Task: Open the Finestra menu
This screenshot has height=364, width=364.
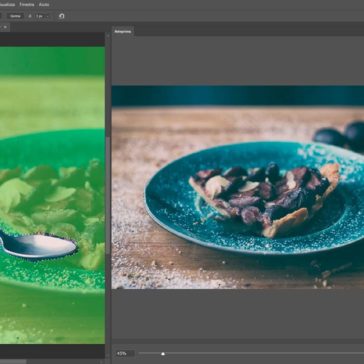Action: click(x=26, y=5)
